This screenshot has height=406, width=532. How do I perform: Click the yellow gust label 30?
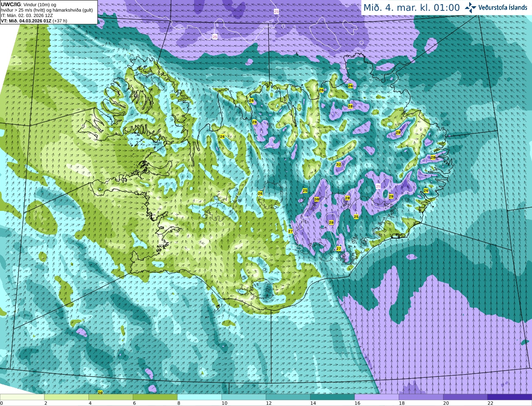pos(317,200)
